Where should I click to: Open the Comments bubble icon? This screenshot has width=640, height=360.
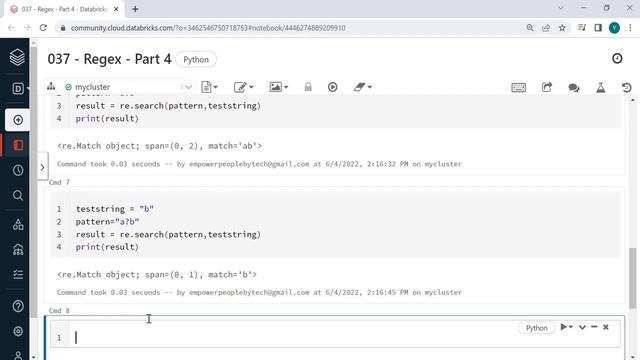click(x=574, y=87)
